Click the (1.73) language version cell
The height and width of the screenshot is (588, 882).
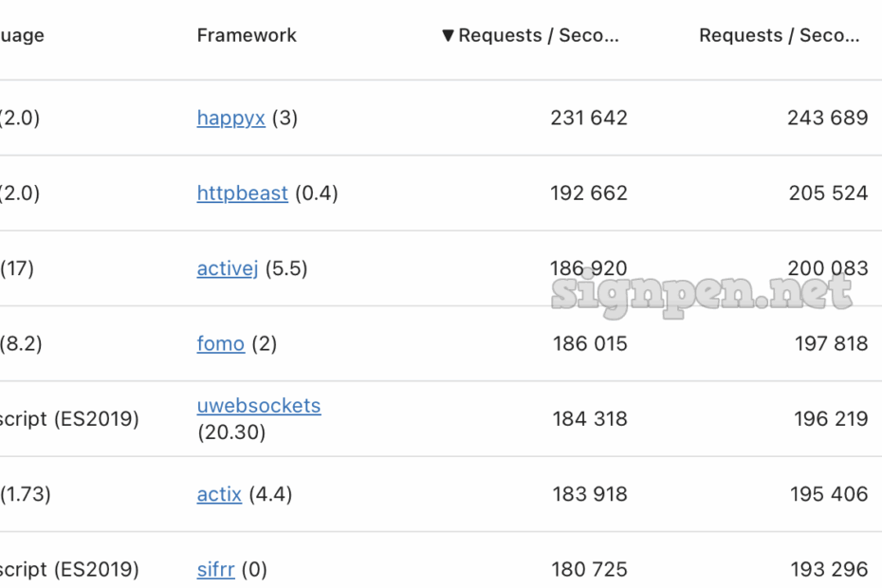coord(26,495)
